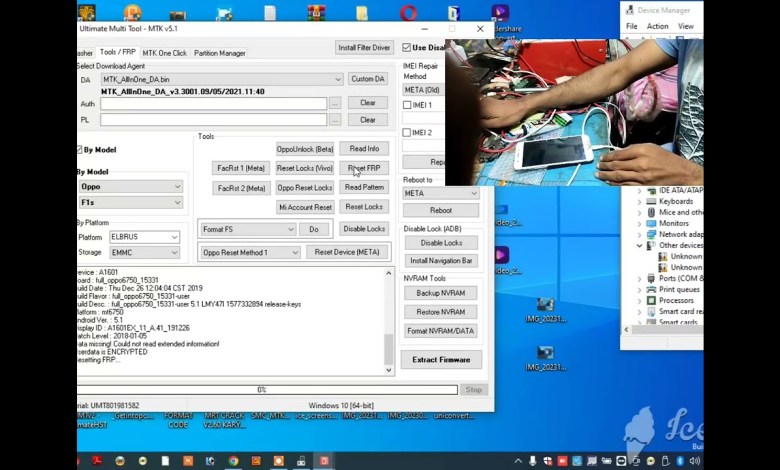This screenshot has width=780, height=470.
Task: Click Mi Account Reset button
Action: pyautogui.click(x=305, y=207)
